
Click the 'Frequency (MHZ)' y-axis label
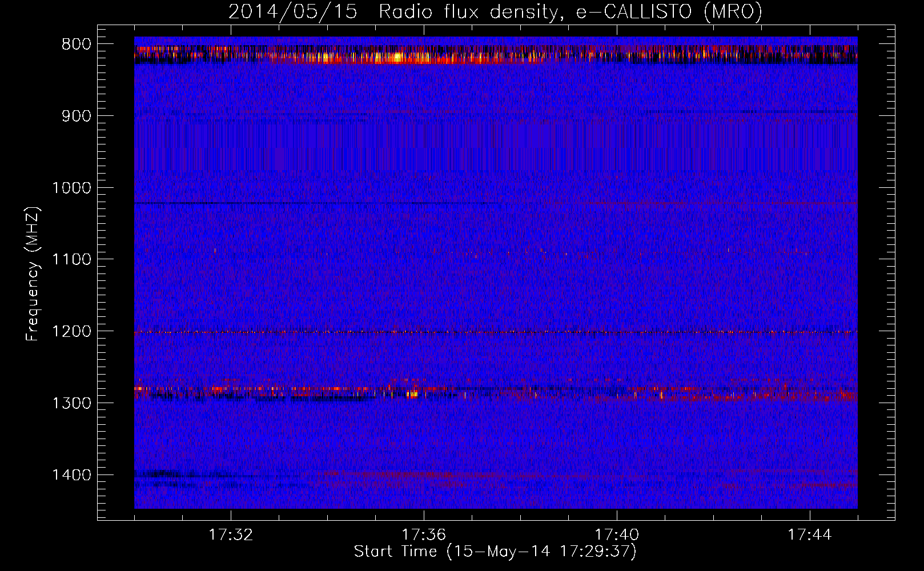(x=33, y=274)
